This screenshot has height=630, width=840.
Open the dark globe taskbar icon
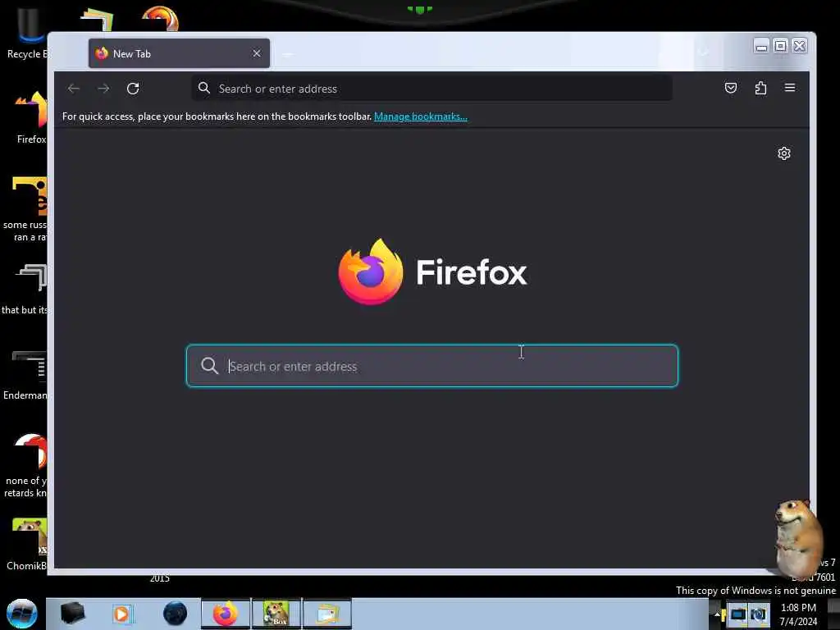coord(176,614)
